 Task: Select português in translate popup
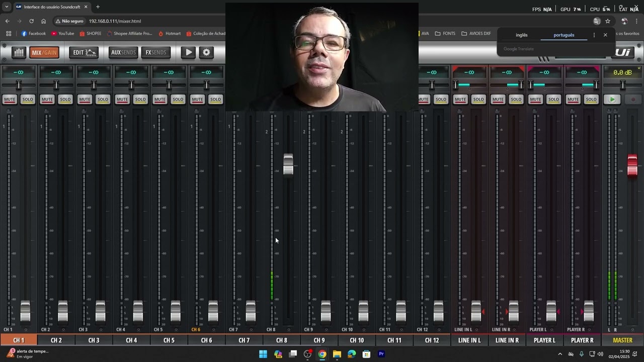click(564, 35)
